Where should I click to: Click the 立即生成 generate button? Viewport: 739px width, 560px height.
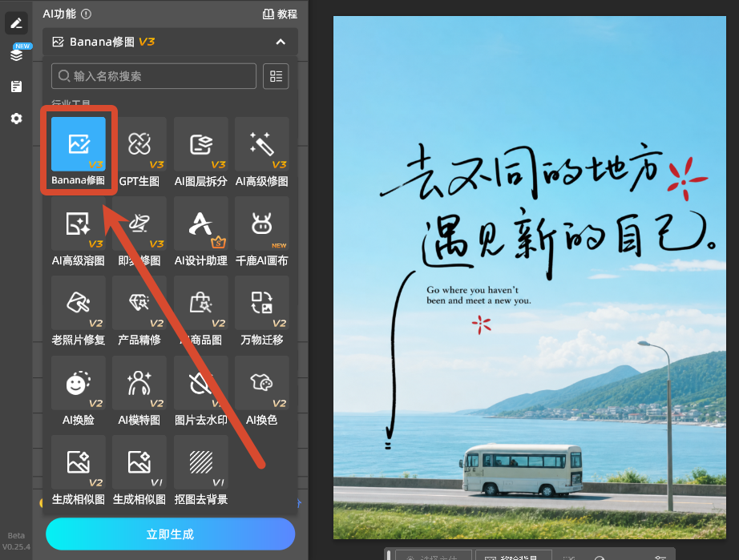coord(170,534)
